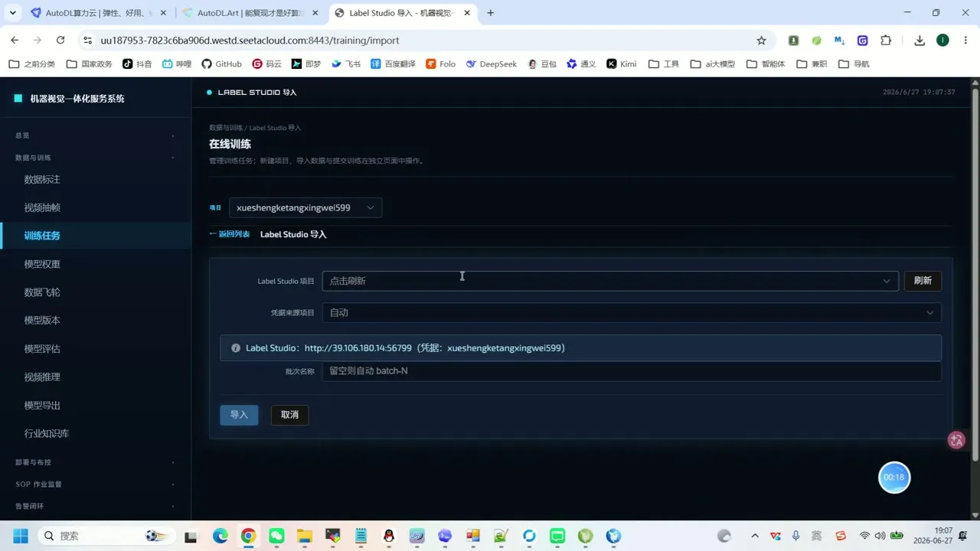Screen dimensions: 980x551
Task: Open the 百度翻译 bookmark
Action: coord(393,64)
